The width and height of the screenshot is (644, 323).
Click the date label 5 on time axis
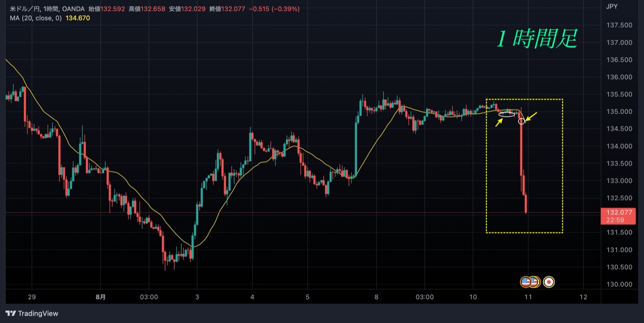(308, 297)
